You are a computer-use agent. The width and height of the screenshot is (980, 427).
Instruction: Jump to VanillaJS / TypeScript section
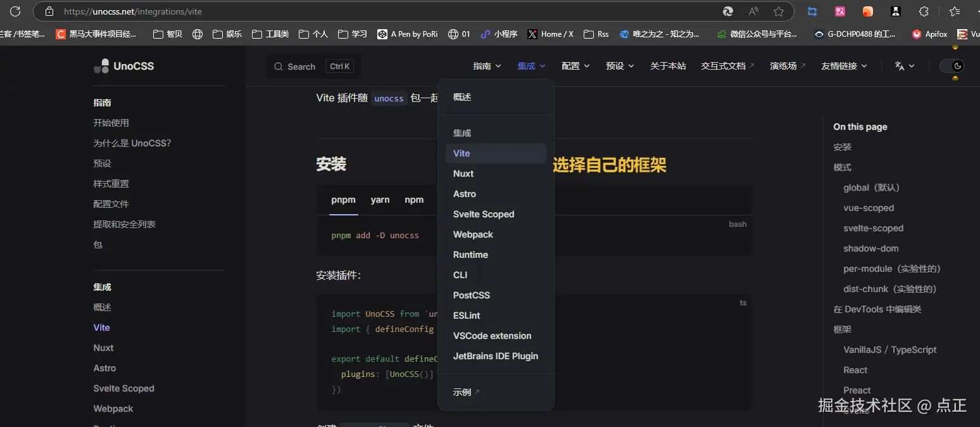(x=889, y=350)
